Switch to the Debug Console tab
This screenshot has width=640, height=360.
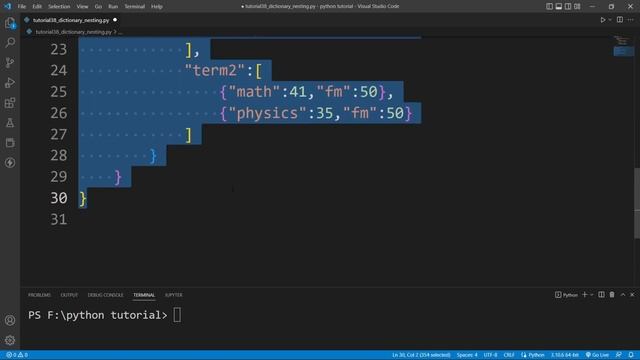(105, 295)
